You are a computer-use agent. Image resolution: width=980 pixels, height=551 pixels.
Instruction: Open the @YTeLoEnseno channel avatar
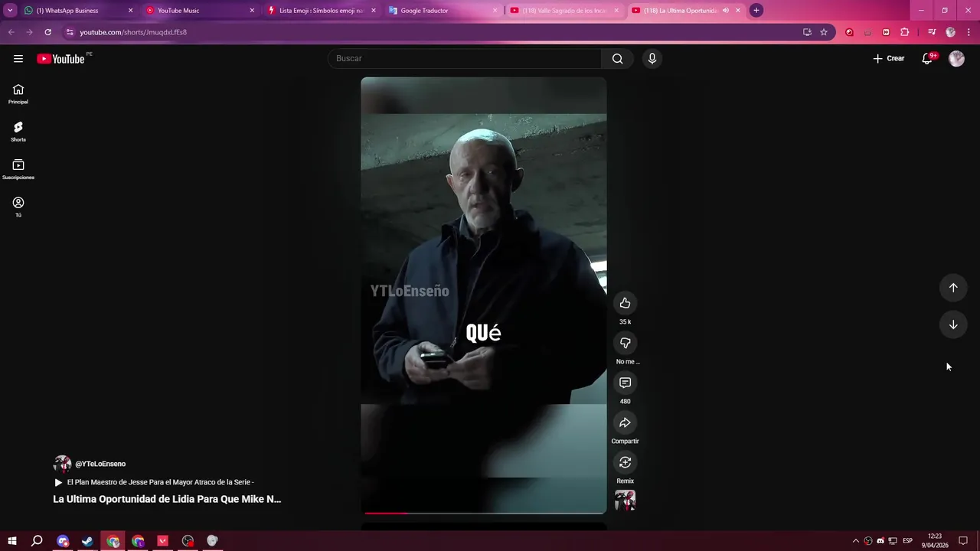point(62,464)
